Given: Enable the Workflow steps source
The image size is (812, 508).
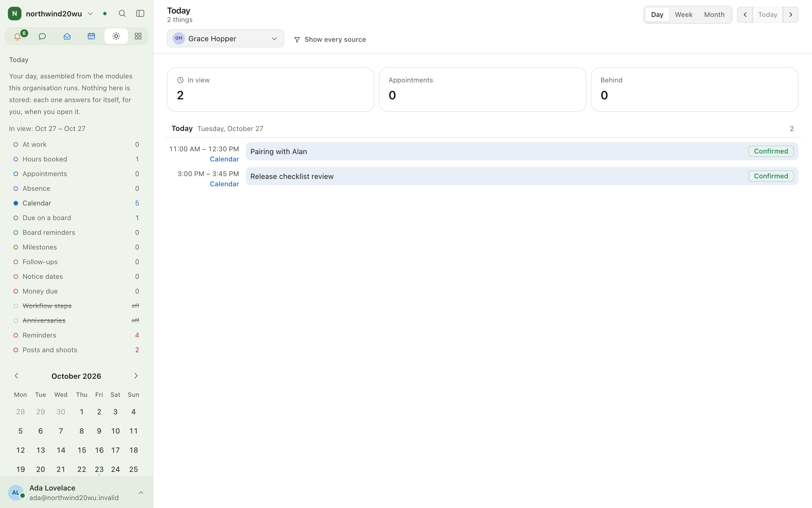Looking at the screenshot, I should [x=76, y=306].
